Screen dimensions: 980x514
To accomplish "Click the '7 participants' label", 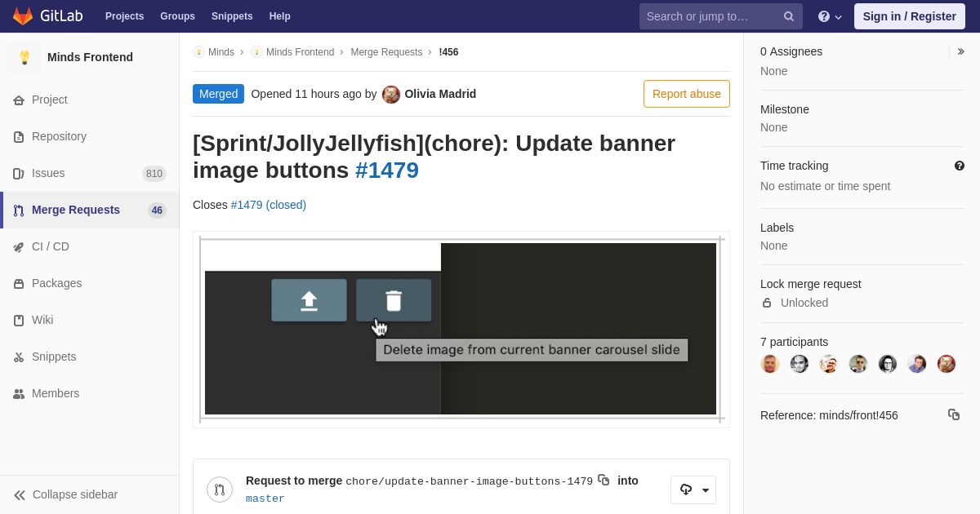I will [x=794, y=342].
